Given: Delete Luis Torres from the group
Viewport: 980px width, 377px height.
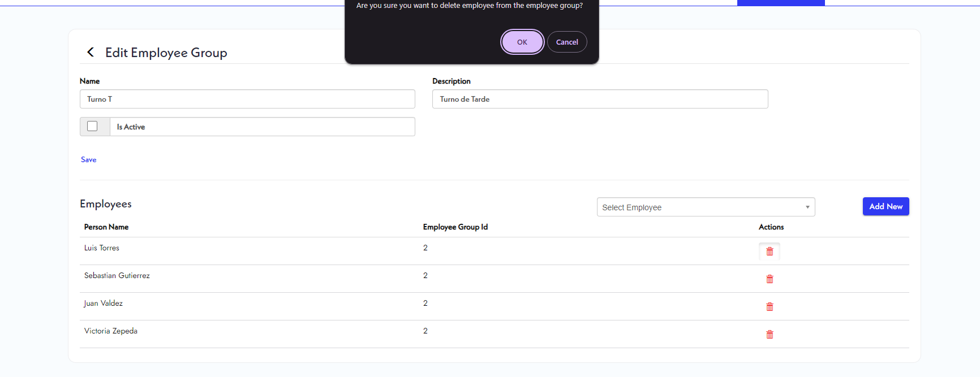Looking at the screenshot, I should click(x=770, y=252).
